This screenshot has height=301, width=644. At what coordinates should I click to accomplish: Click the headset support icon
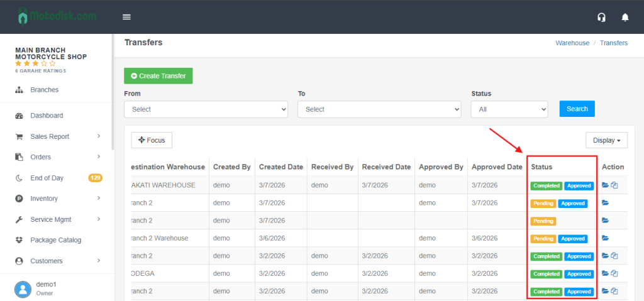(601, 17)
